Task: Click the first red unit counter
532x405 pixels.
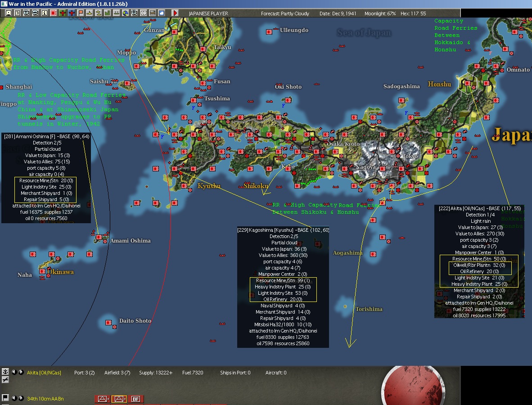Action: [x=103, y=399]
